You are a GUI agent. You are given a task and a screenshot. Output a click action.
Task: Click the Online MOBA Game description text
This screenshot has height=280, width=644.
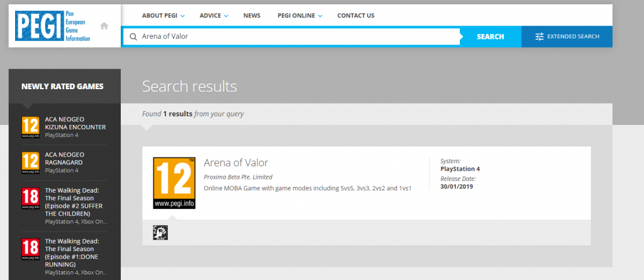pos(308,188)
